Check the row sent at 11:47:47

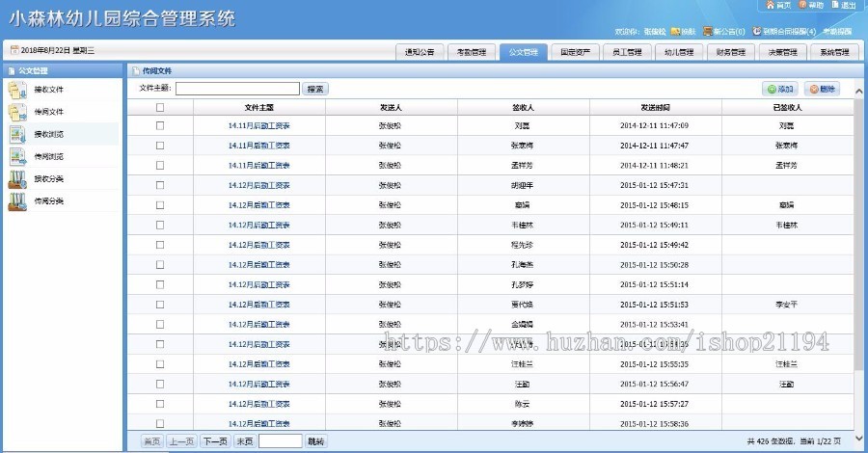point(160,146)
